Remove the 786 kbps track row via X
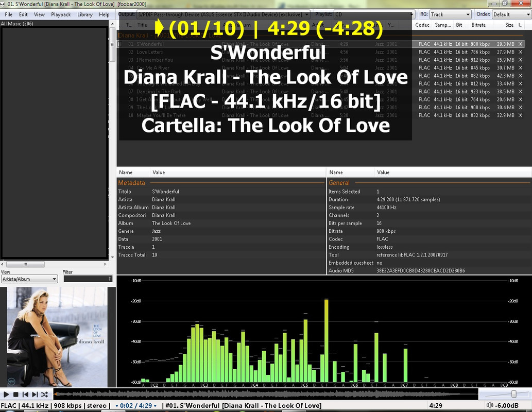 pos(520,52)
